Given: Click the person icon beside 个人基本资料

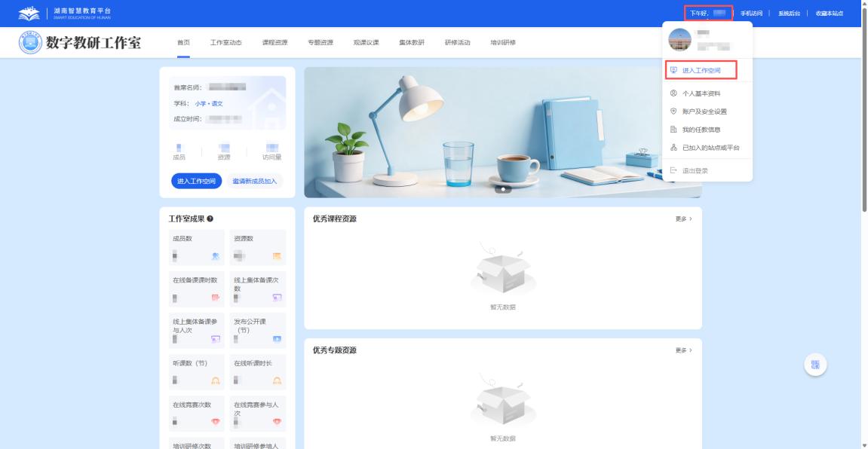Looking at the screenshot, I should coord(673,93).
